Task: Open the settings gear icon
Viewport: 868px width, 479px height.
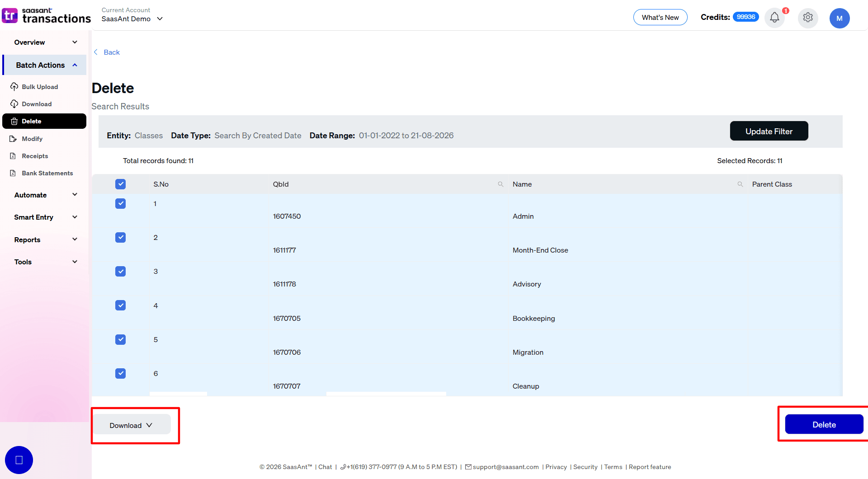Action: pos(808,18)
